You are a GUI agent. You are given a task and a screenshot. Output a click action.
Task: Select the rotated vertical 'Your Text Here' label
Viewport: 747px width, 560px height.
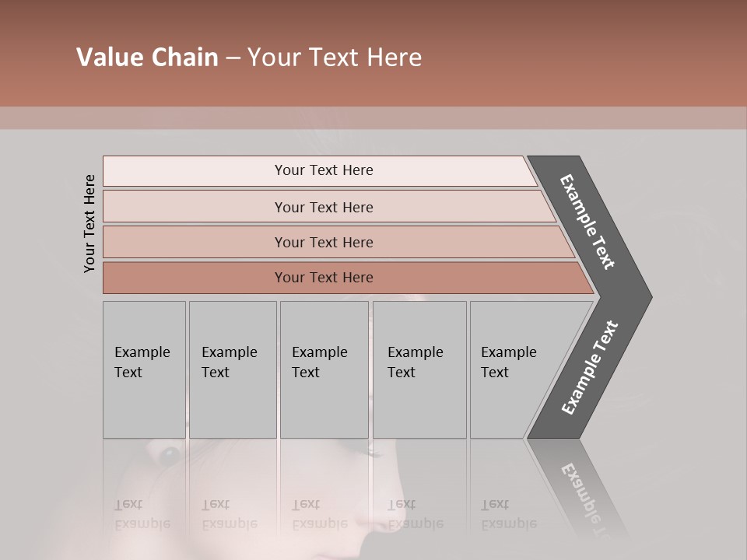click(x=89, y=223)
